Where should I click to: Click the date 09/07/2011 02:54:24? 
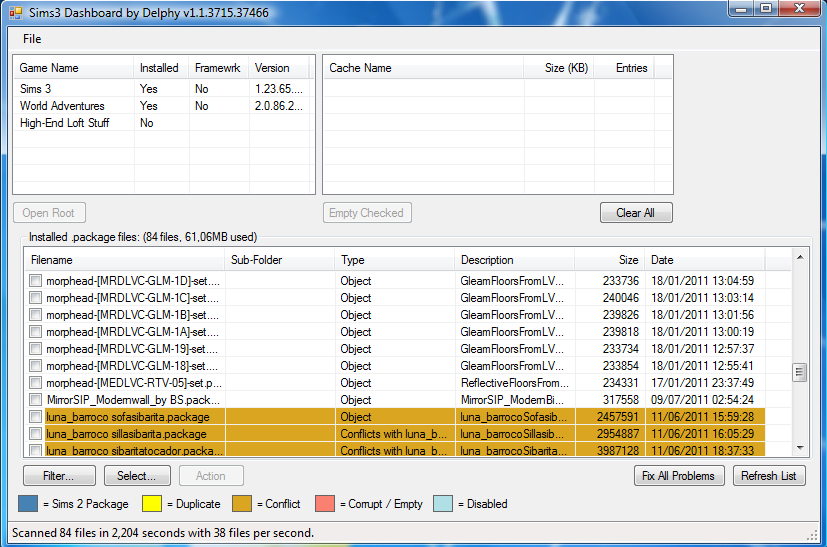tap(703, 400)
